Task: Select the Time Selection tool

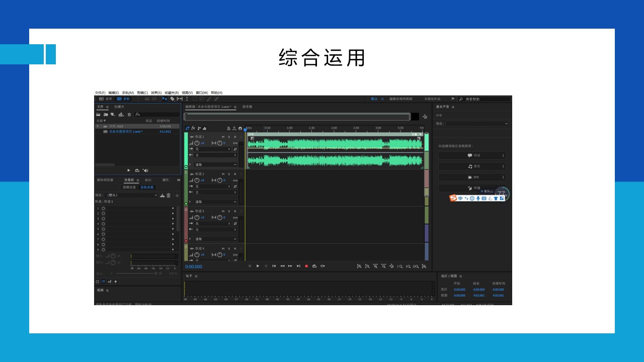Action: 187,99
